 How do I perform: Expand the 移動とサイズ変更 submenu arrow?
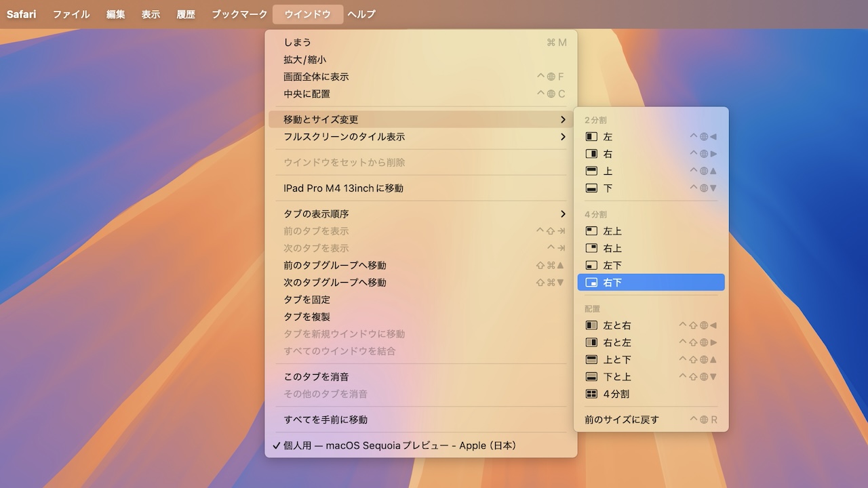[x=563, y=119]
